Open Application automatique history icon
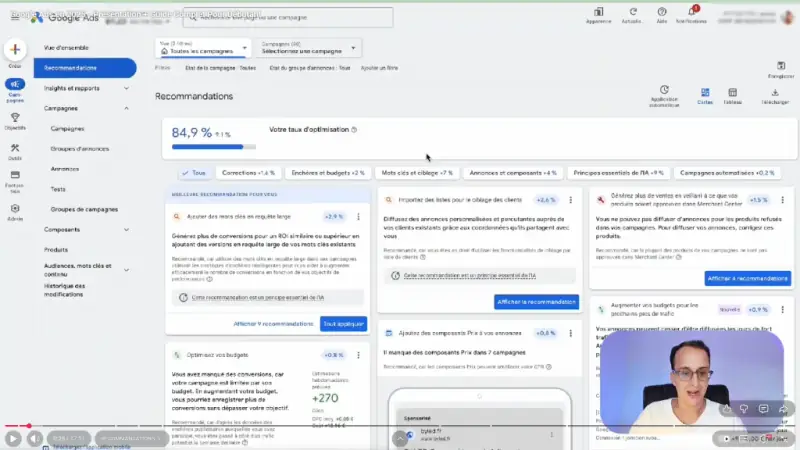Image resolution: width=800 pixels, height=450 pixels. (664, 90)
